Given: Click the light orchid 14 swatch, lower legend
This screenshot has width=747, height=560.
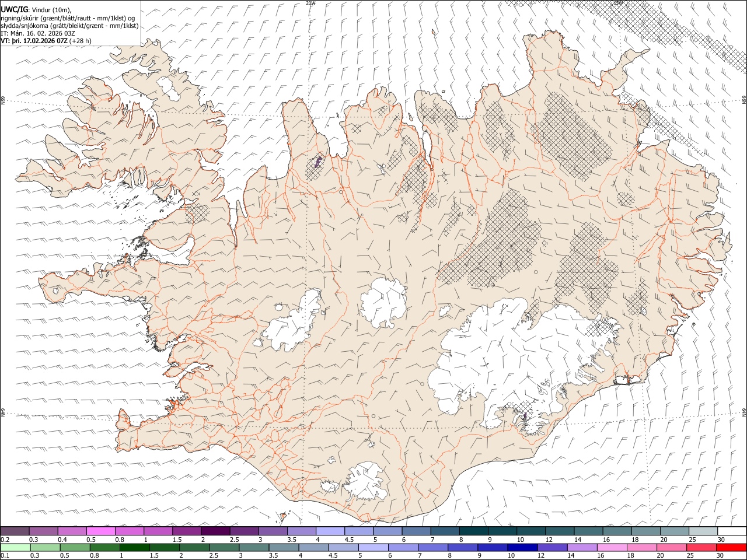Looking at the screenshot, I should pos(581,547).
